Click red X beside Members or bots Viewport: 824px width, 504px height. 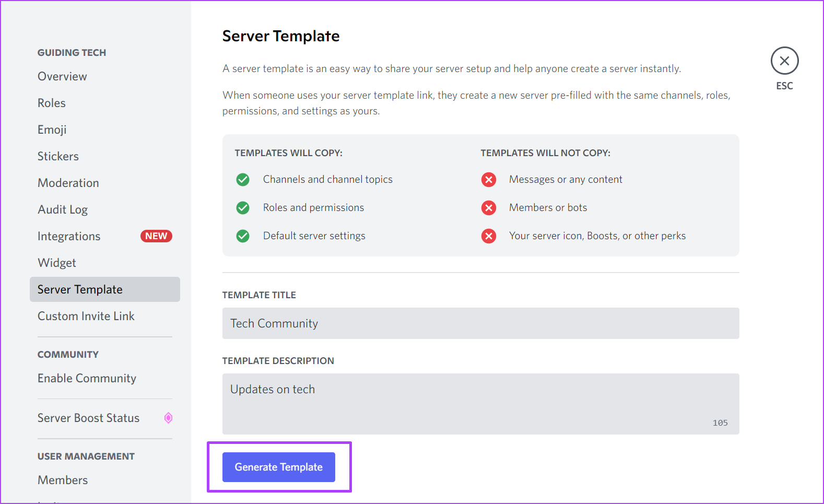tap(489, 208)
